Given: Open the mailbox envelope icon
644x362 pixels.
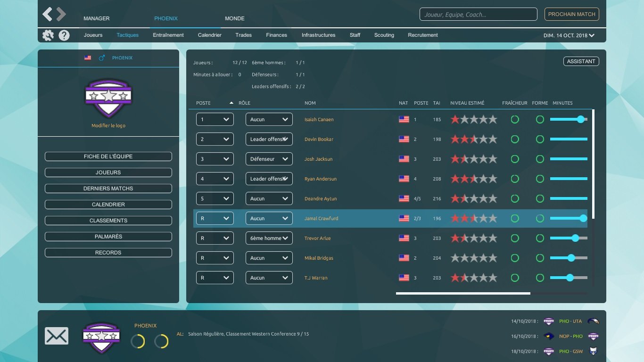Looking at the screenshot, I should pos(57,336).
